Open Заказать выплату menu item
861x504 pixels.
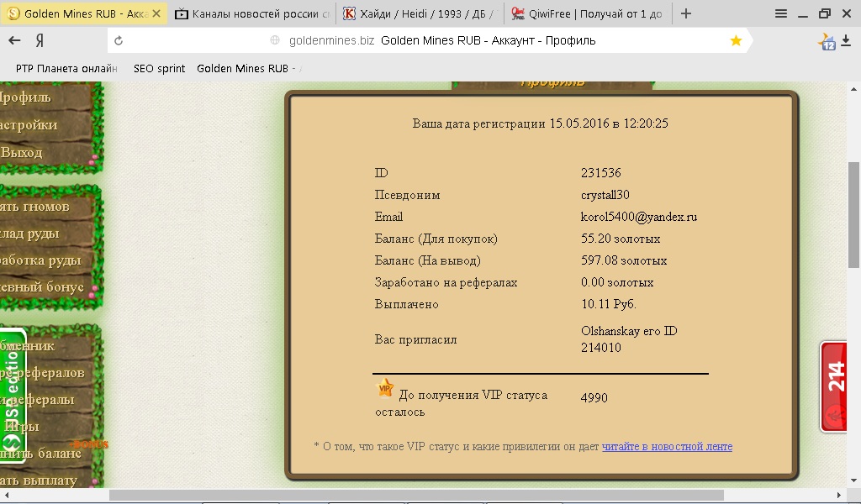(x=40, y=480)
